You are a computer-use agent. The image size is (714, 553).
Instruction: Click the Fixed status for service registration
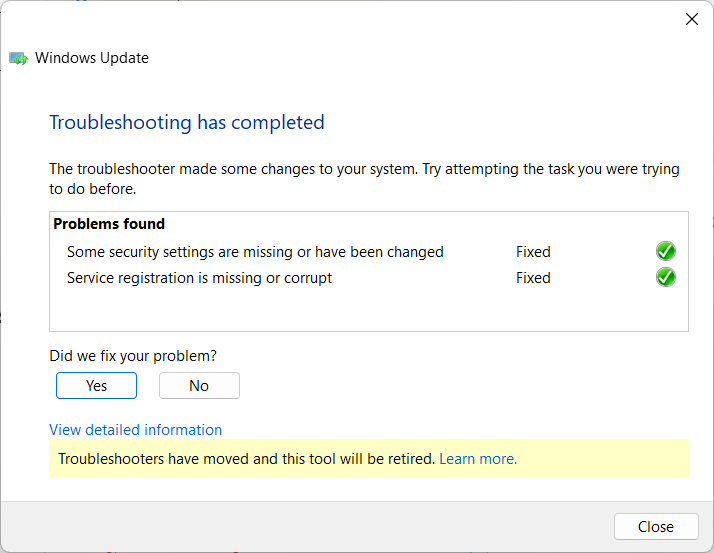click(533, 277)
